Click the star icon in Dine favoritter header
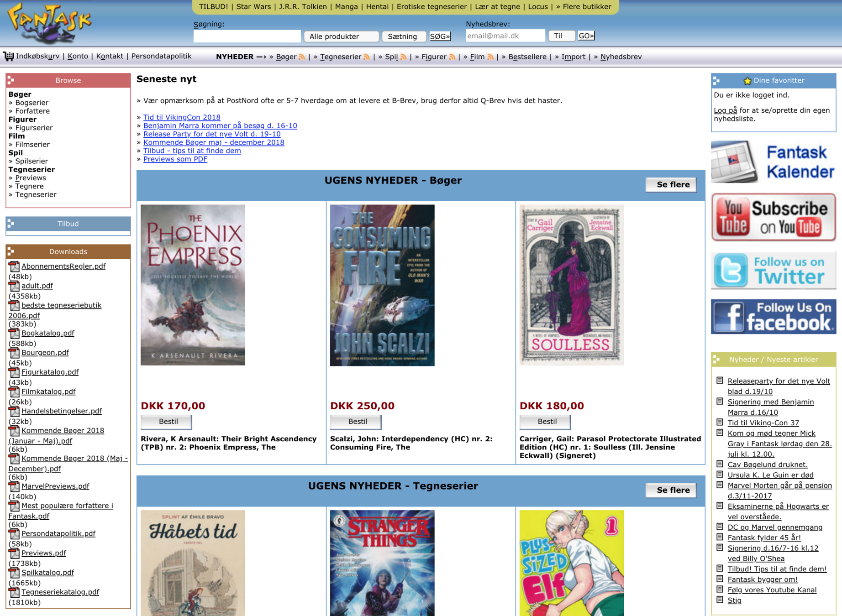This screenshot has width=842, height=616. click(747, 81)
